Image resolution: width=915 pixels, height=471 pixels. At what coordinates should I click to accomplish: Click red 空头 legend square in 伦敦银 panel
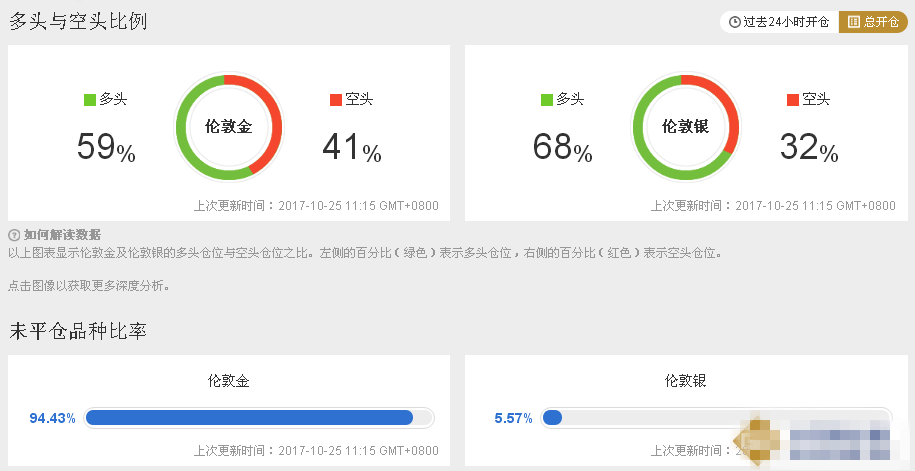click(x=792, y=99)
